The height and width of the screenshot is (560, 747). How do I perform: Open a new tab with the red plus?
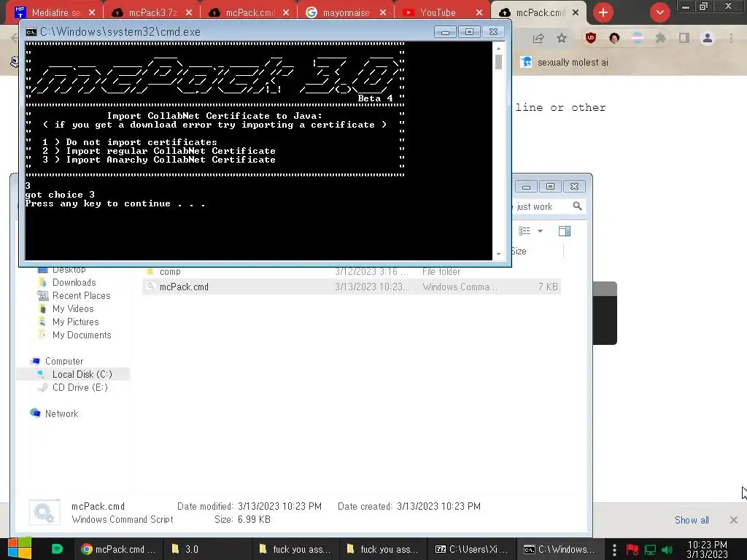click(603, 12)
